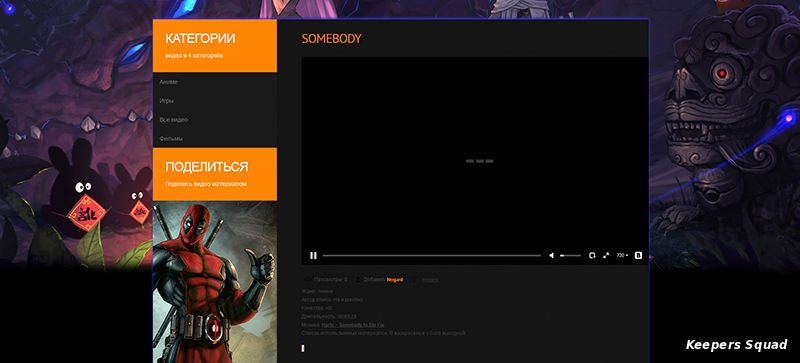Click the SOMEBODY video title
This screenshot has height=363, width=800.
tap(332, 39)
